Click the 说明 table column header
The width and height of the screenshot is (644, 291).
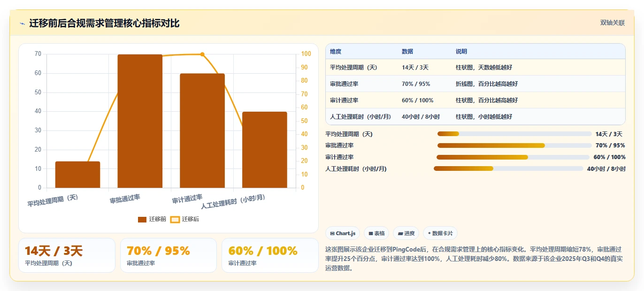(461, 52)
